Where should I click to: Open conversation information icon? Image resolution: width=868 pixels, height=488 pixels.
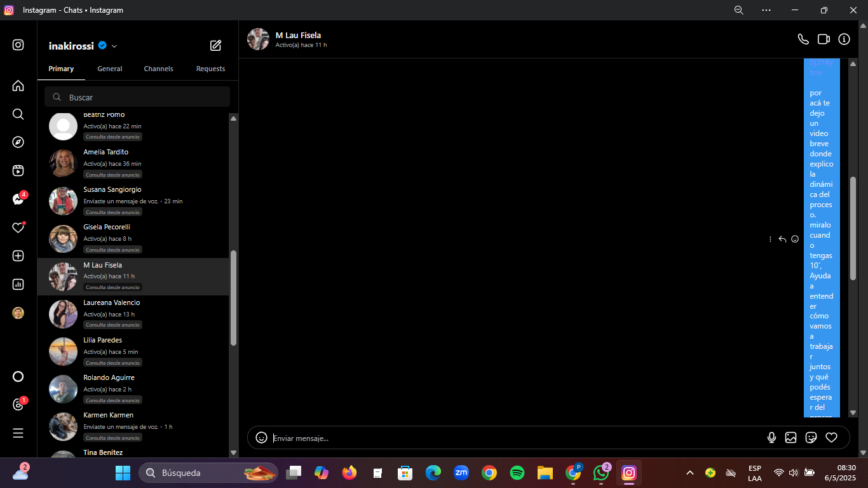(844, 39)
